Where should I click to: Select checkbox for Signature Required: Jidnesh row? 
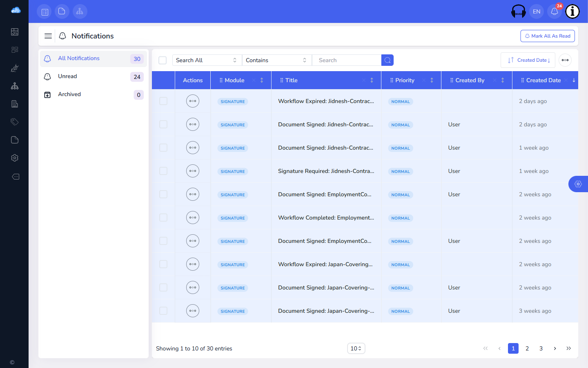coord(163,171)
